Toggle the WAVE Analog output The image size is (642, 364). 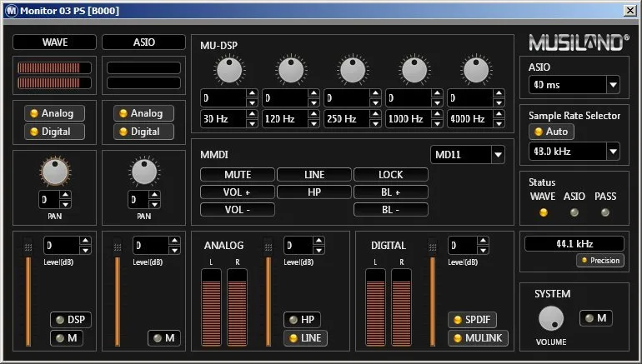(54, 113)
